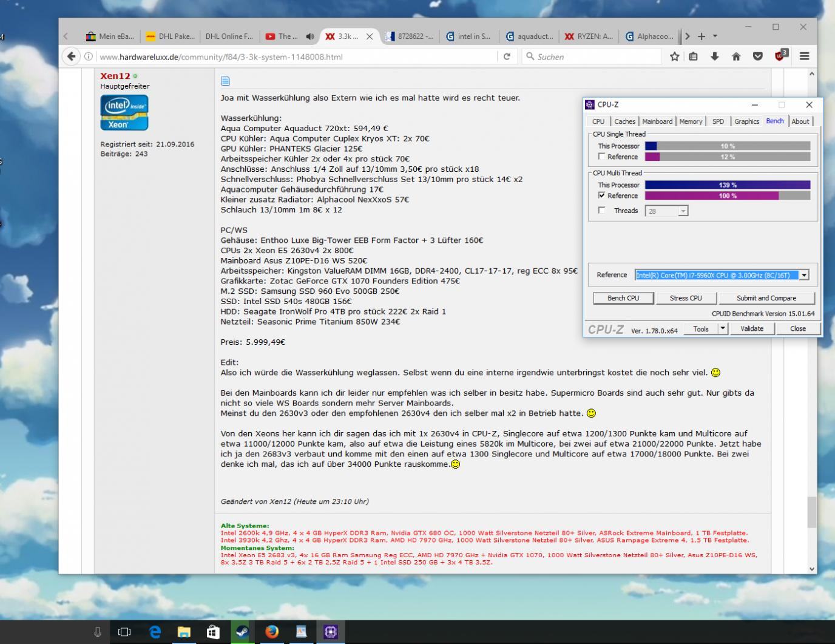Open Task View on the taskbar

(124, 632)
